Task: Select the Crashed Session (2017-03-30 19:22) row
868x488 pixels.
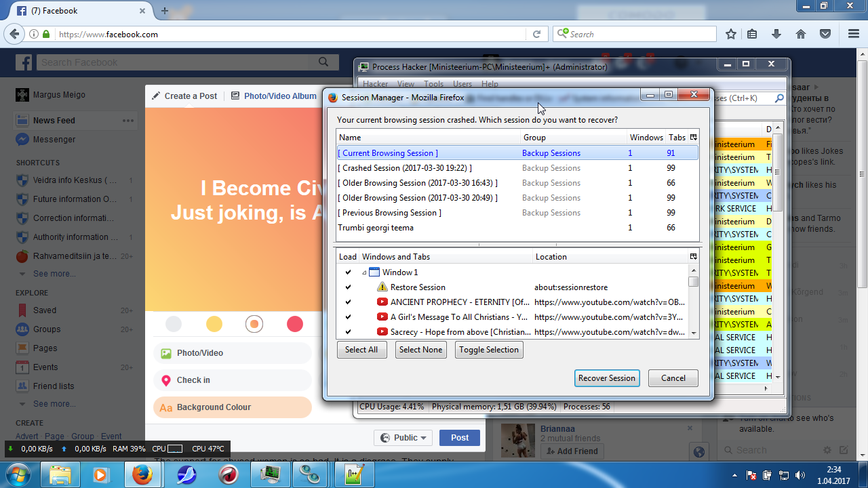Action: [517, 168]
